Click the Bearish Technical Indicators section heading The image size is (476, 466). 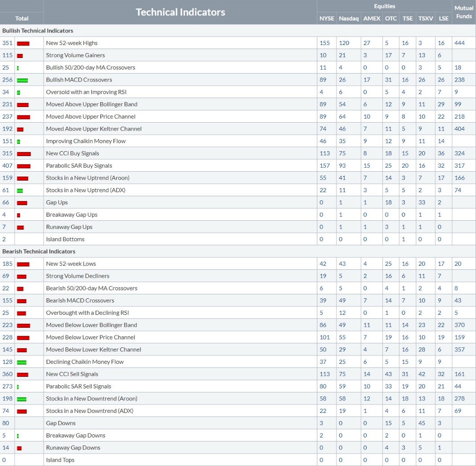(x=39, y=252)
